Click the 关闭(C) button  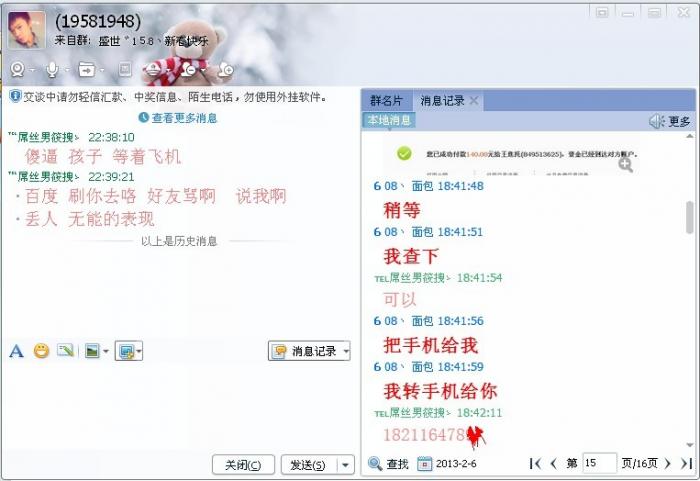coord(243,465)
